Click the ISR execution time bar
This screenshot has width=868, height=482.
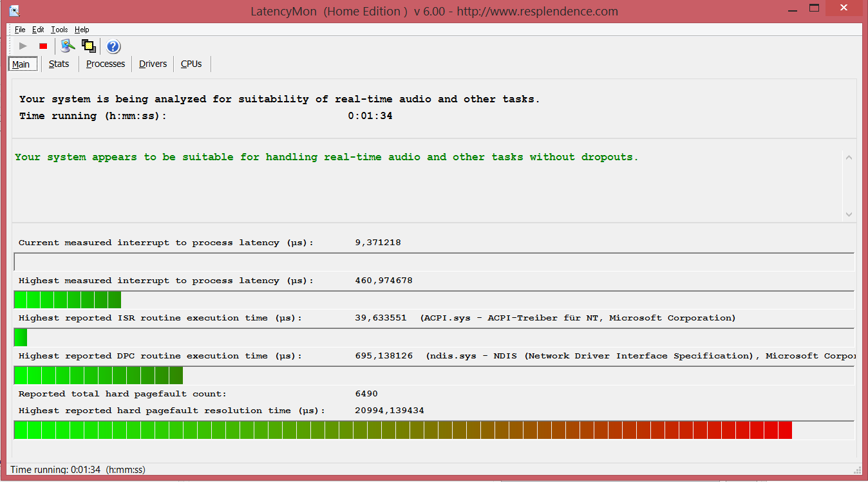pos(434,337)
